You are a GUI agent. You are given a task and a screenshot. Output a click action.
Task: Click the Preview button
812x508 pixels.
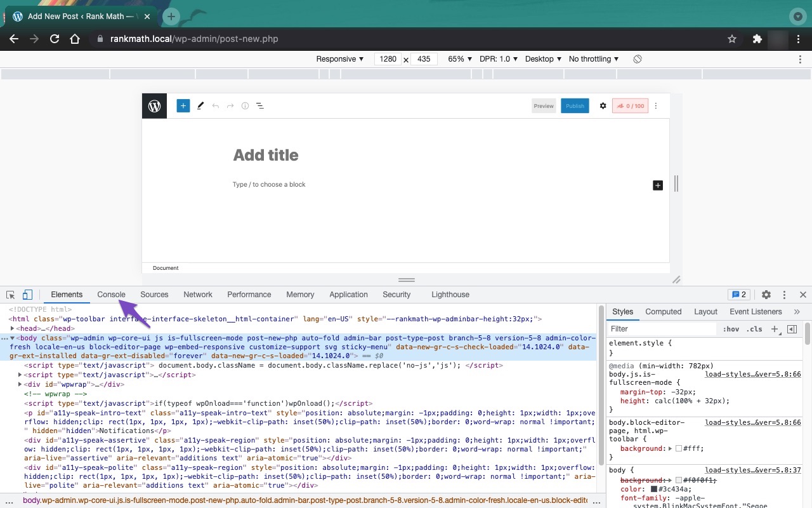(x=544, y=106)
